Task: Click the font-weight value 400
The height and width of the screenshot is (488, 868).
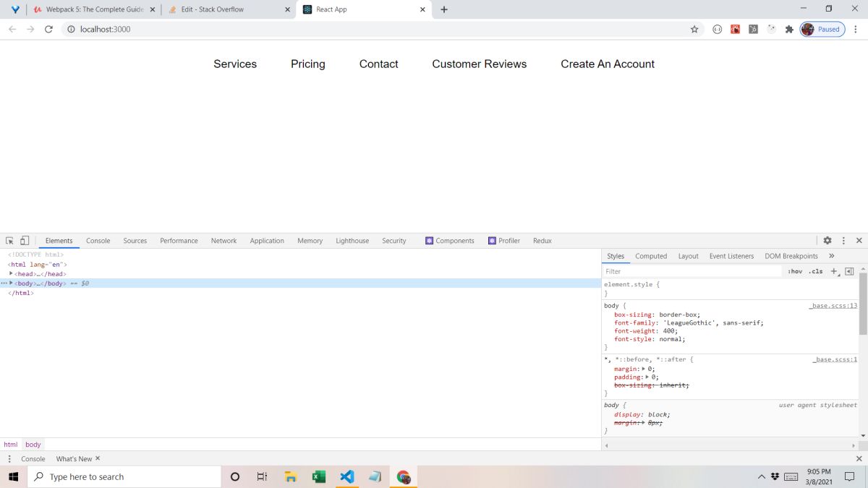Action: coord(670,330)
